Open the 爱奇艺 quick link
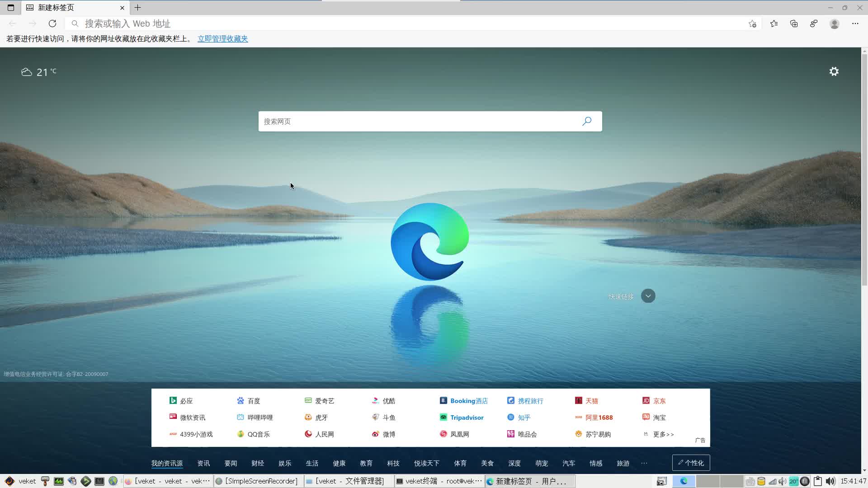This screenshot has width=868, height=488. pos(320,401)
